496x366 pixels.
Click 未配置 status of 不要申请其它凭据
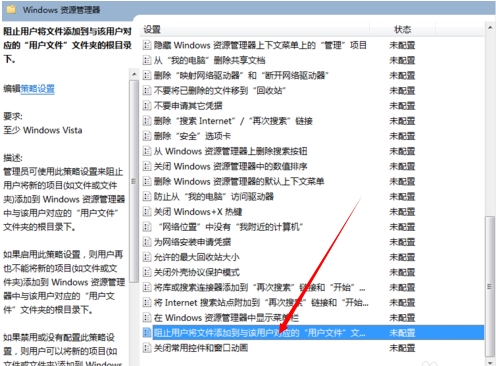click(x=402, y=106)
